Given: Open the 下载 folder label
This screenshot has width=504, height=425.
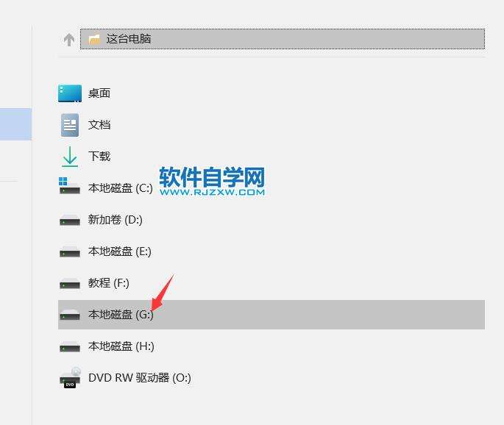Looking at the screenshot, I should (99, 156).
